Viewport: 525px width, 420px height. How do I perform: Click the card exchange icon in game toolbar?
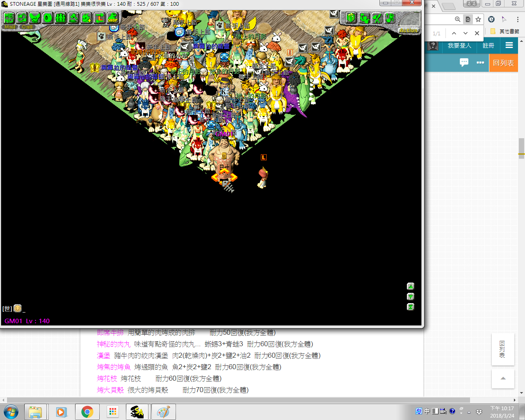pyautogui.click(x=22, y=18)
